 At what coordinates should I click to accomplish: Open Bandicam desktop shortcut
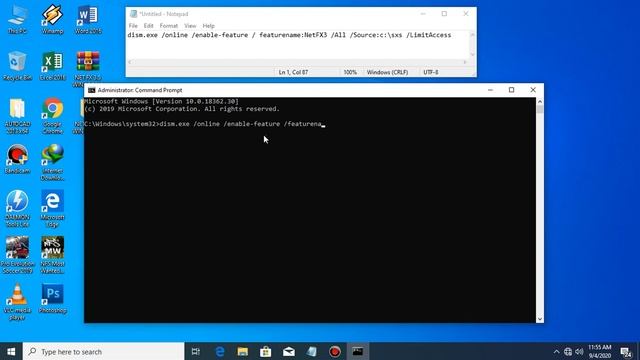point(17,159)
